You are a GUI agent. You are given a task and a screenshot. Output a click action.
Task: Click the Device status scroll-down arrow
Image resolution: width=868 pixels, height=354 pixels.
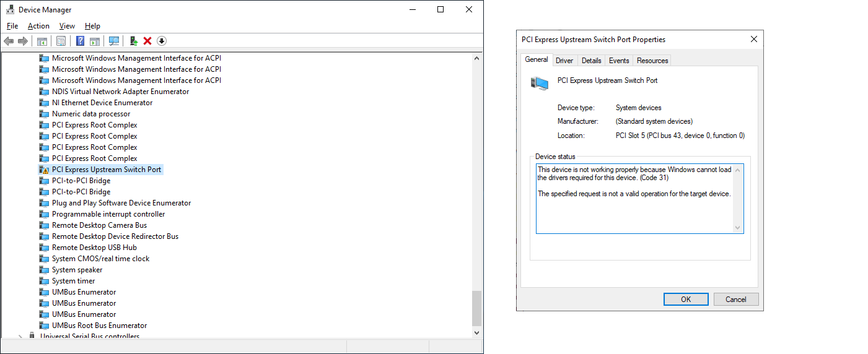pyautogui.click(x=737, y=227)
